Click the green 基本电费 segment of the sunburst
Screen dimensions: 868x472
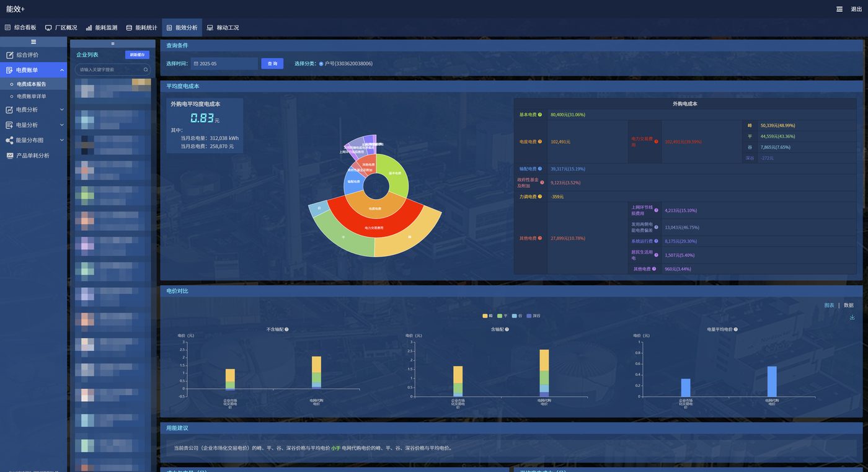pos(395,173)
